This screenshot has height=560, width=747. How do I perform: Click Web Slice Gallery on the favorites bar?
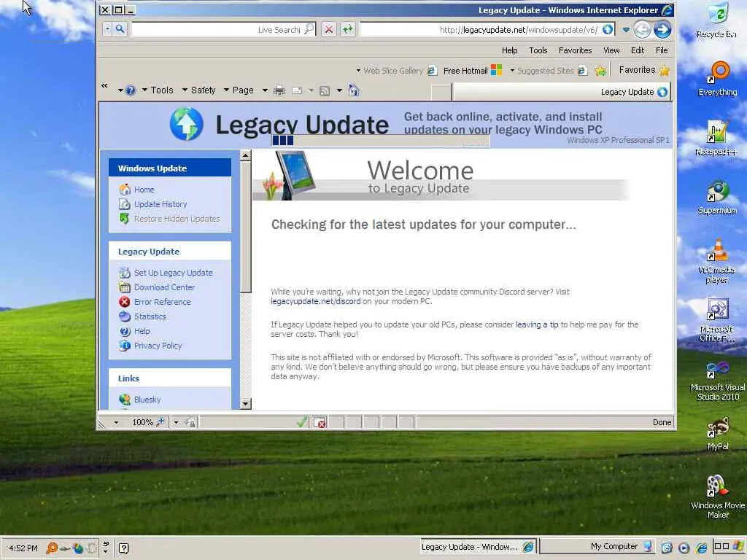coord(396,71)
